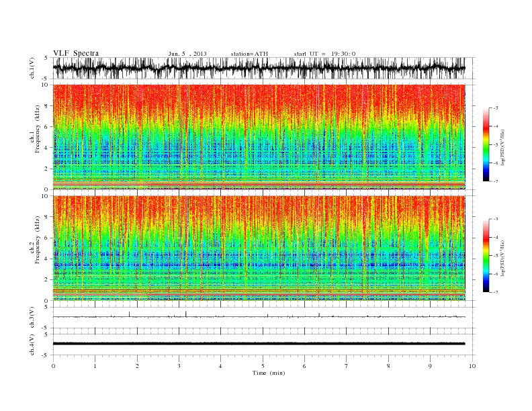Image resolution: width=532 pixels, height=411 pixels.
Task: Click the time axis tick label "3"
Action: pos(179,366)
